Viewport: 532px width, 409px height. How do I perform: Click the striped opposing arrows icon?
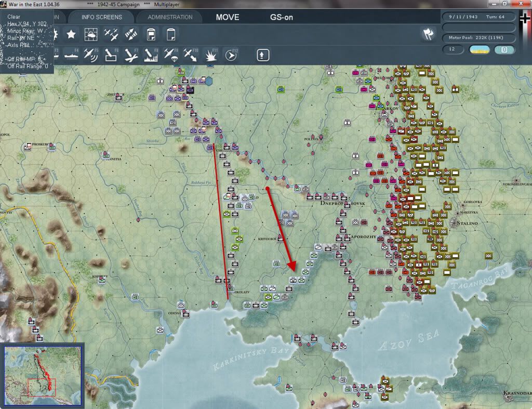point(131,34)
